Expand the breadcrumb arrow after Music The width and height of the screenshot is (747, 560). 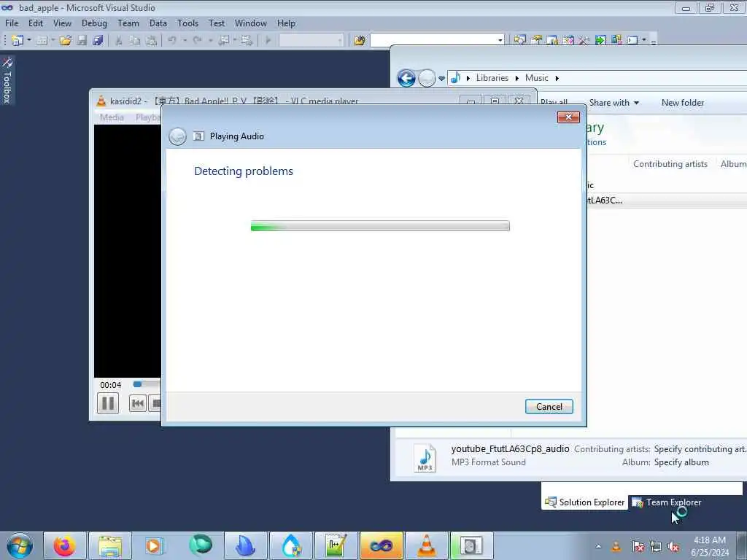(557, 78)
